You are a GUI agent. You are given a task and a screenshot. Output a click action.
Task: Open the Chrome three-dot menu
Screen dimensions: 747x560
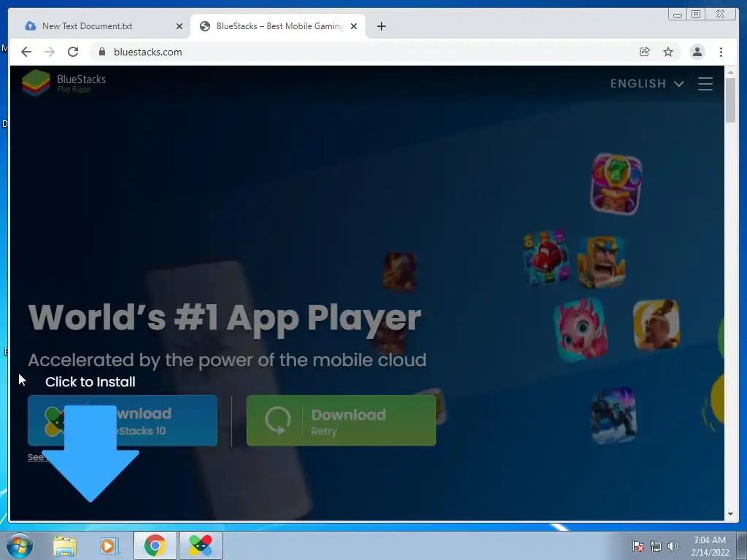[721, 52]
